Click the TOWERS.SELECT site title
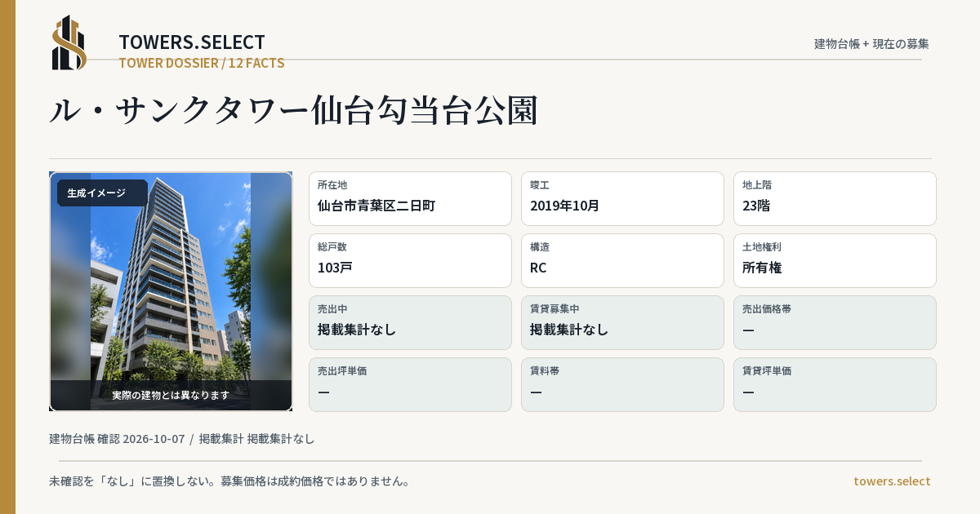Screen dimensions: 980x514 [192, 42]
